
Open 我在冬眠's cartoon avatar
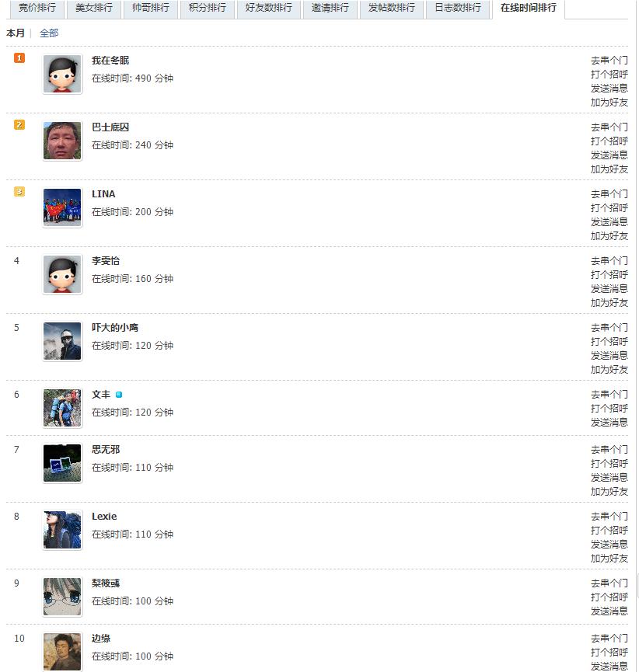coord(62,74)
